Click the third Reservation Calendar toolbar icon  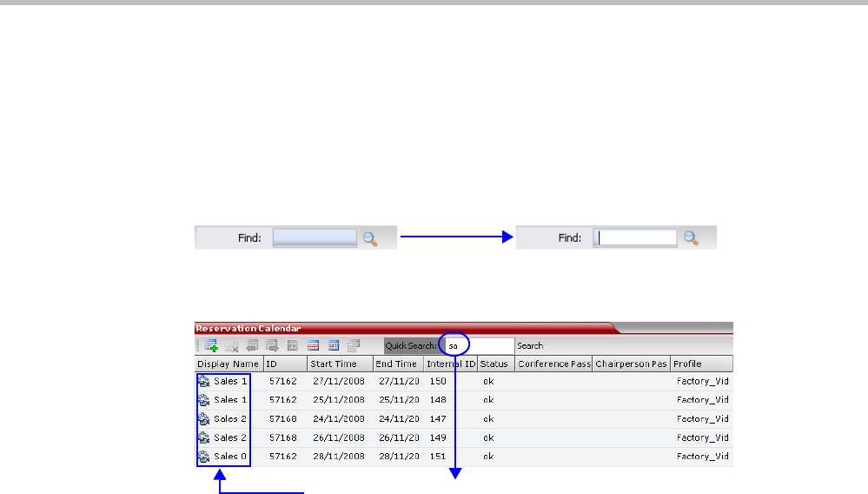click(x=252, y=345)
